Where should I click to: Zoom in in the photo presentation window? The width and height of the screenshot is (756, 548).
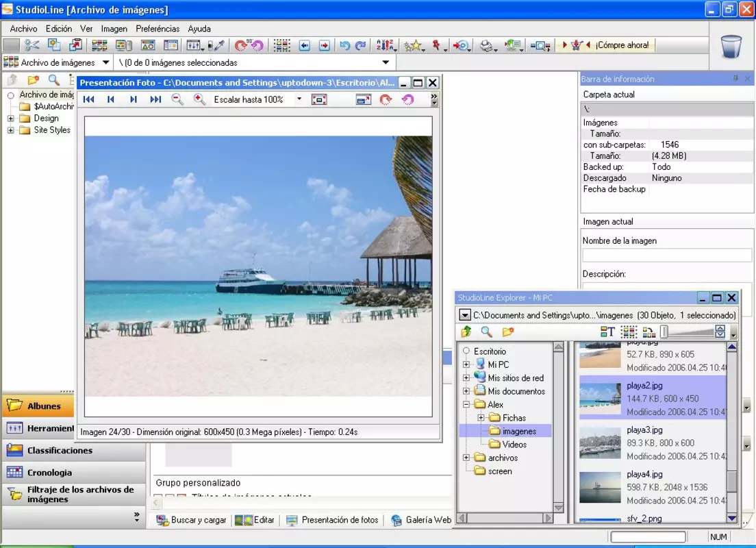coord(199,99)
